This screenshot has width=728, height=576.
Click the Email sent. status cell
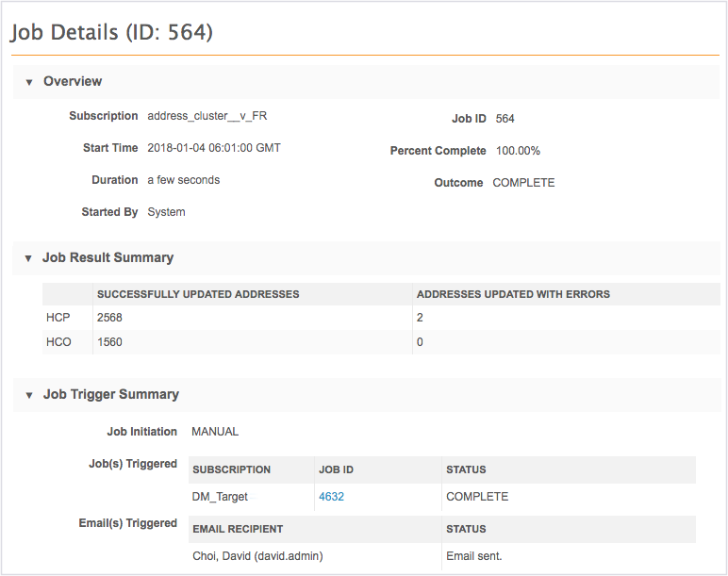[473, 556]
